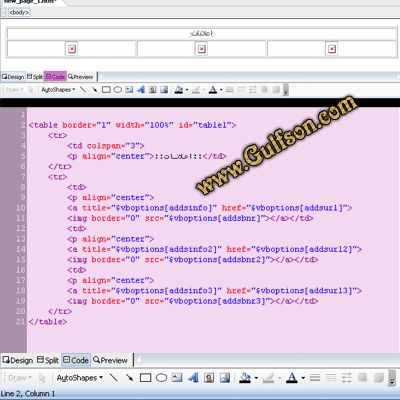Select the Oval tool in the lower drawing toolbar
400x400 pixels.
point(161,378)
